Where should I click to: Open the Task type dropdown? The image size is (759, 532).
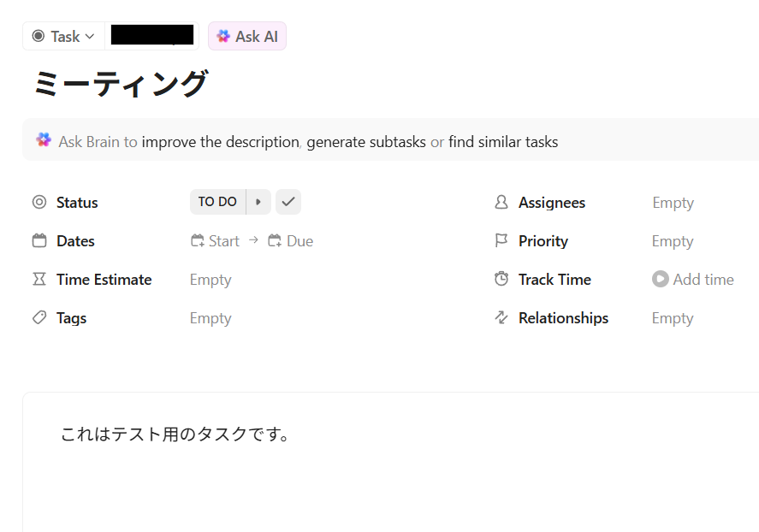(63, 37)
